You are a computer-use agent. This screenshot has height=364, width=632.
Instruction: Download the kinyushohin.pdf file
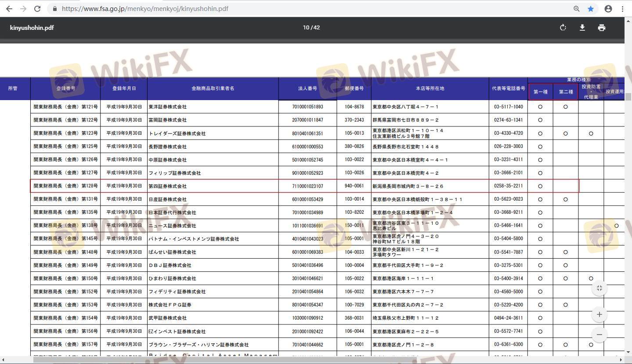(x=582, y=28)
